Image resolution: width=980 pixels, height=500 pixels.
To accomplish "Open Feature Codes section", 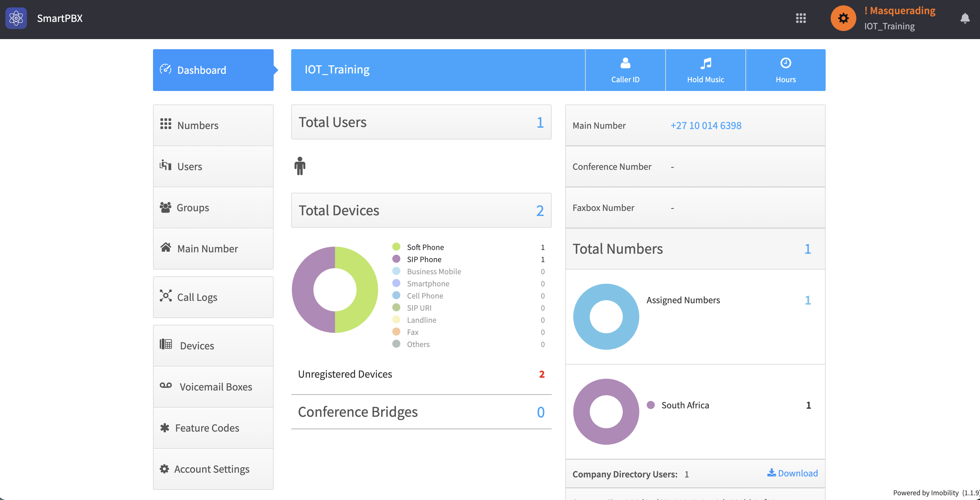I will coord(213,428).
